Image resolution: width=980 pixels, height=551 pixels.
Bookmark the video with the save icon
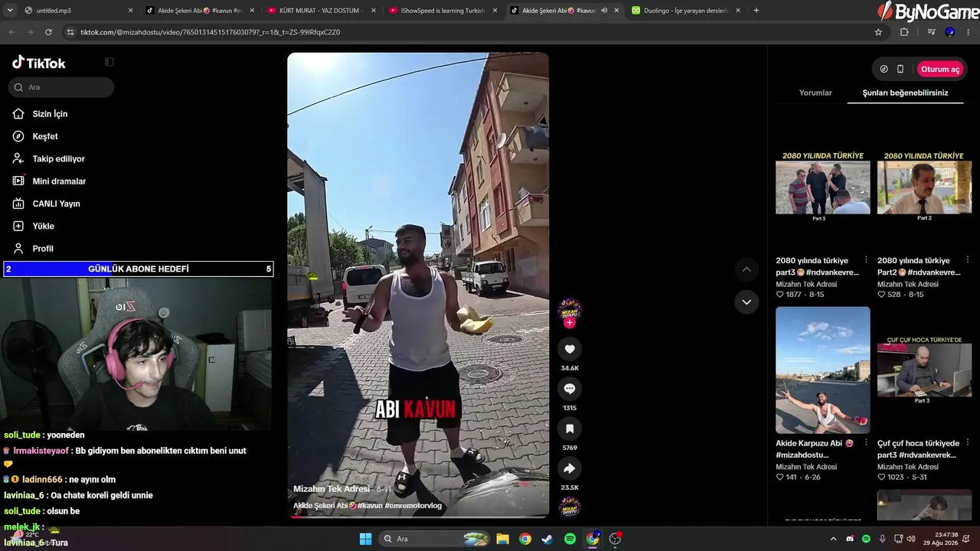[570, 429]
